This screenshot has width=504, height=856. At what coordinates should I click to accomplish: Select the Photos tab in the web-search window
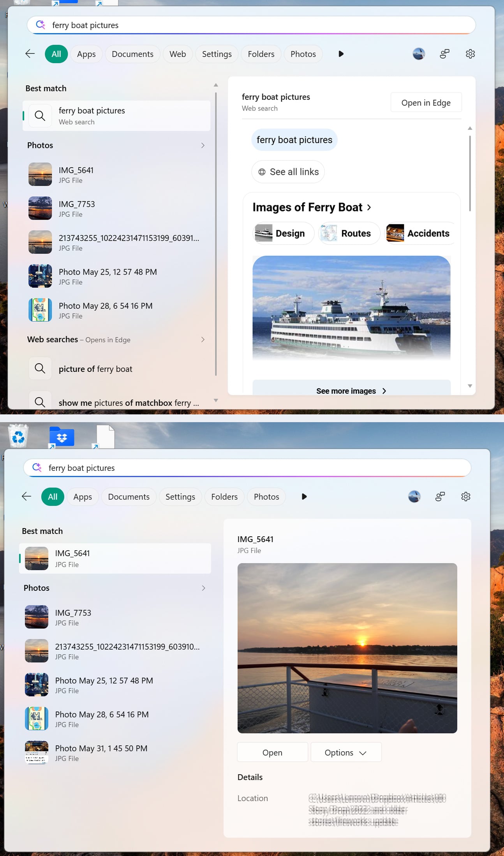[x=303, y=54]
